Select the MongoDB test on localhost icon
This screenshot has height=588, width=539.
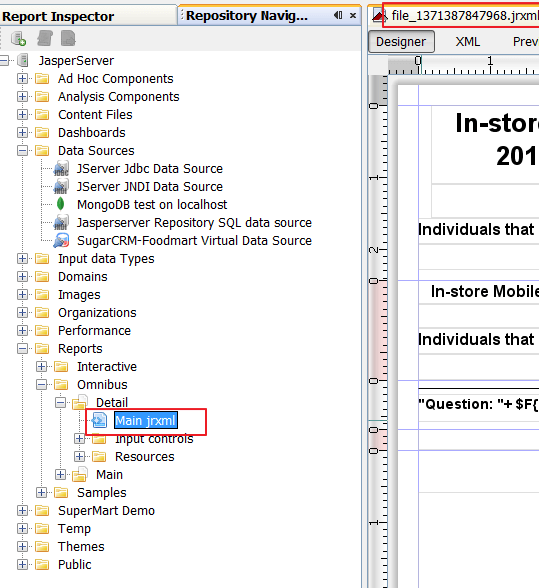click(60, 204)
